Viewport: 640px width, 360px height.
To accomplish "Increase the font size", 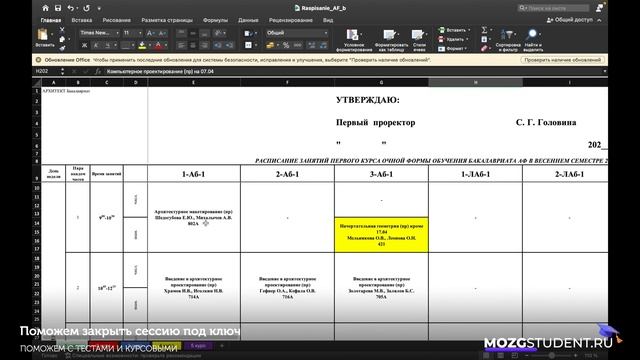I will pyautogui.click(x=150, y=33).
